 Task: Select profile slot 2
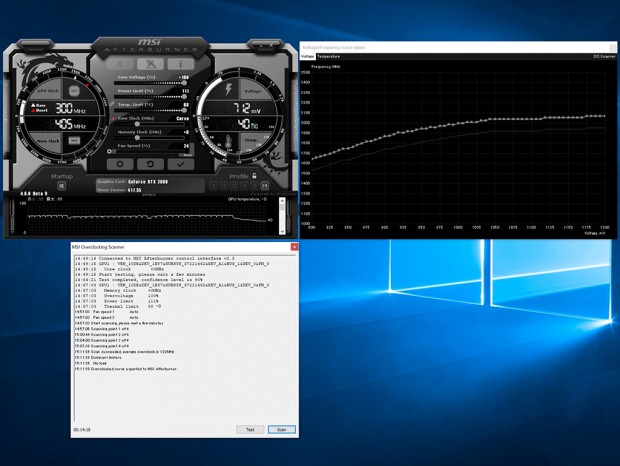click(x=224, y=185)
